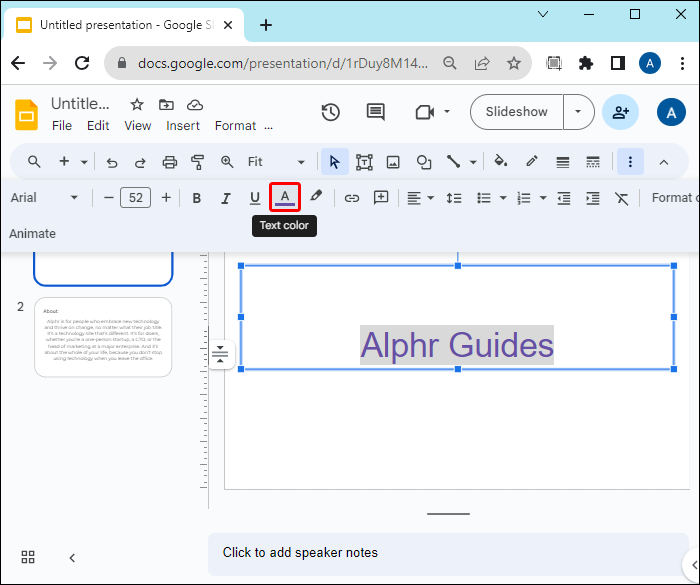Open Format options in the toolbar
700x585 pixels.
(674, 197)
